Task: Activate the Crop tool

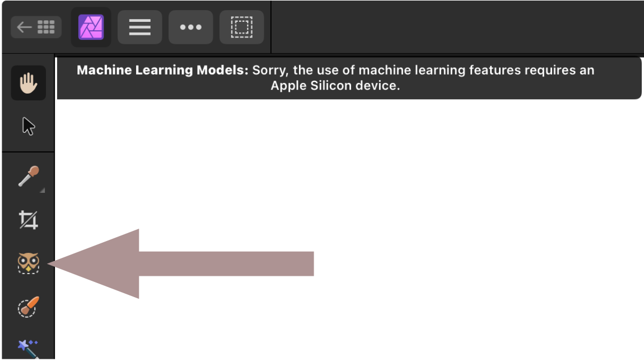Action: point(29,220)
